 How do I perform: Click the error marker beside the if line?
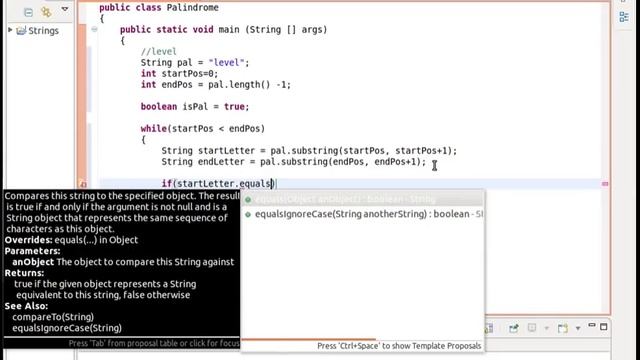tap(83, 184)
